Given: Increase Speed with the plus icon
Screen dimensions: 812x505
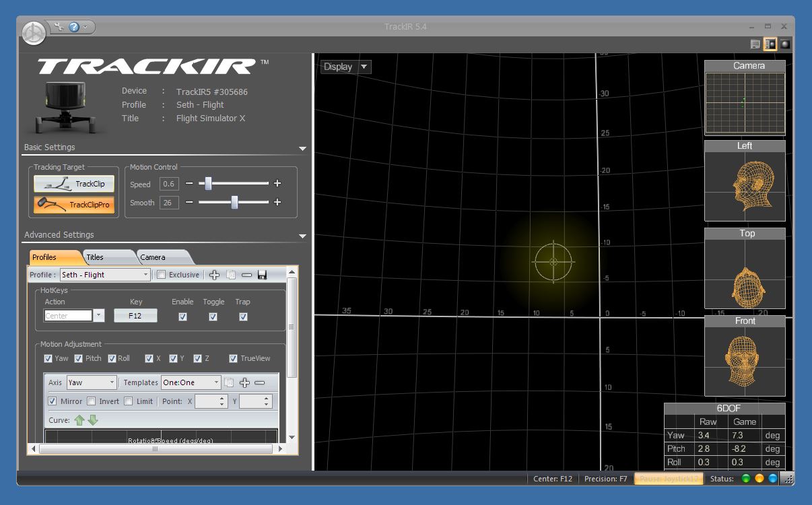Looking at the screenshot, I should pos(277,184).
